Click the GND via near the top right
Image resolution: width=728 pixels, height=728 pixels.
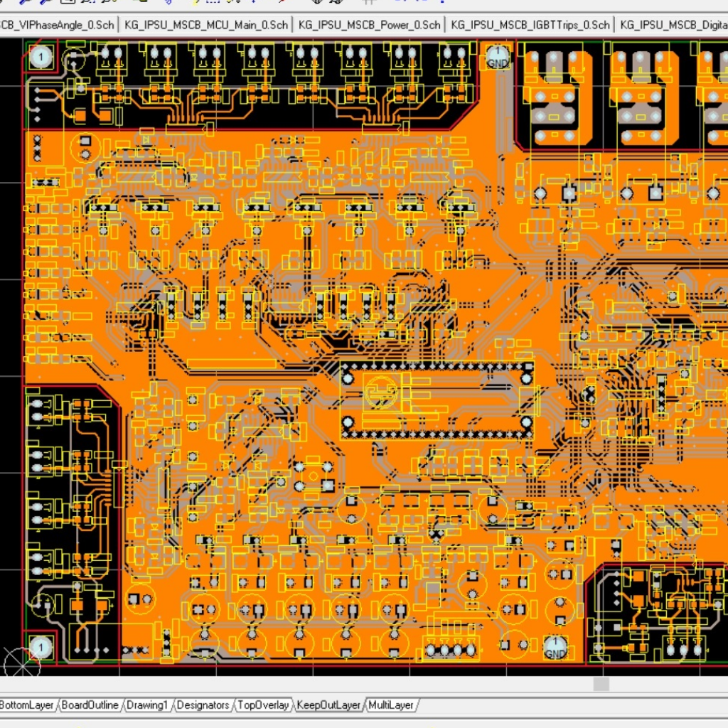(497, 56)
